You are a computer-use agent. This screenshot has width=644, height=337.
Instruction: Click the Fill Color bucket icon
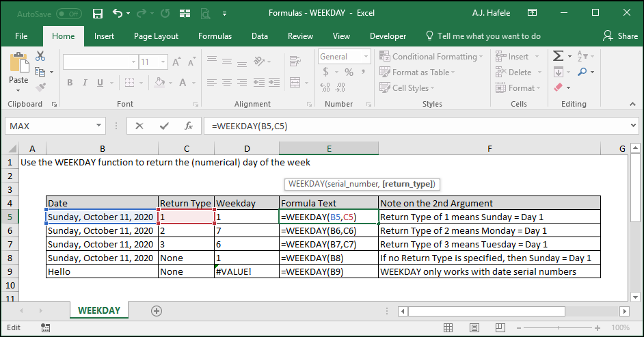160,83
